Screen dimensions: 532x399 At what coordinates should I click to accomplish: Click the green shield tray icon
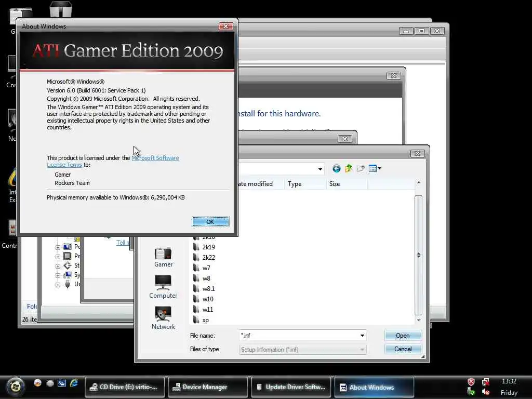tap(471, 392)
